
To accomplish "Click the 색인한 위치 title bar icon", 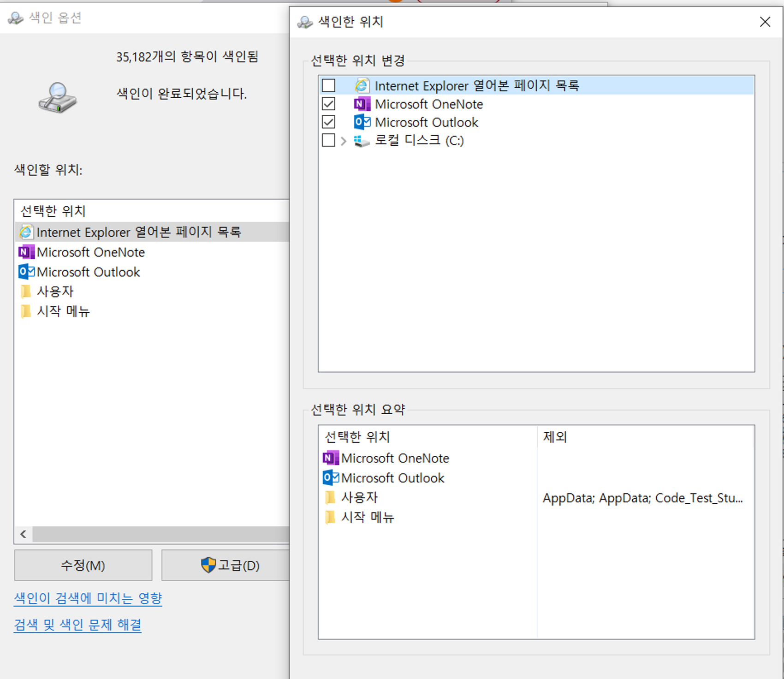I will [305, 22].
